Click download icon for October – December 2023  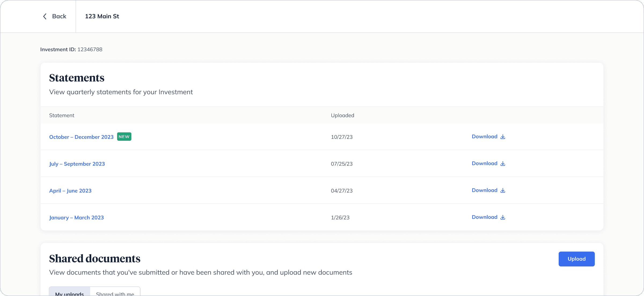(x=503, y=137)
